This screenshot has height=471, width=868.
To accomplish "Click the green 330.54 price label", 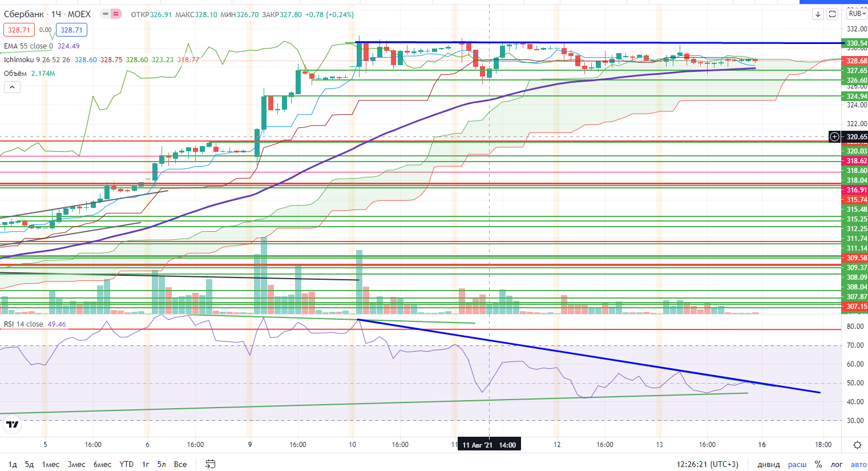I will pos(856,43).
